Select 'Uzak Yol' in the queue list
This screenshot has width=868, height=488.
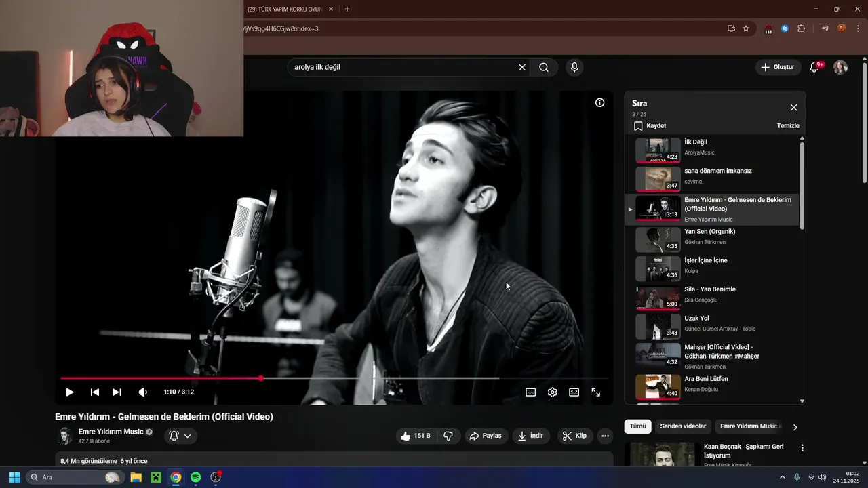(x=713, y=326)
